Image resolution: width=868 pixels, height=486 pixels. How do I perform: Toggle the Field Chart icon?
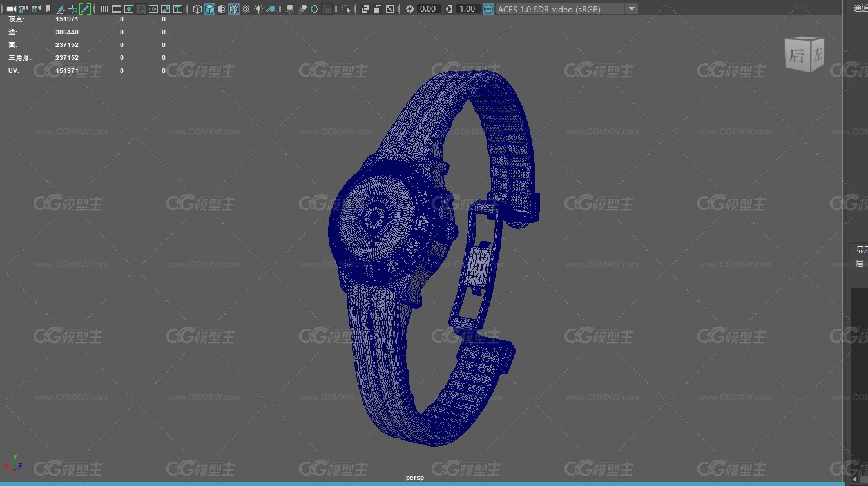153,9
